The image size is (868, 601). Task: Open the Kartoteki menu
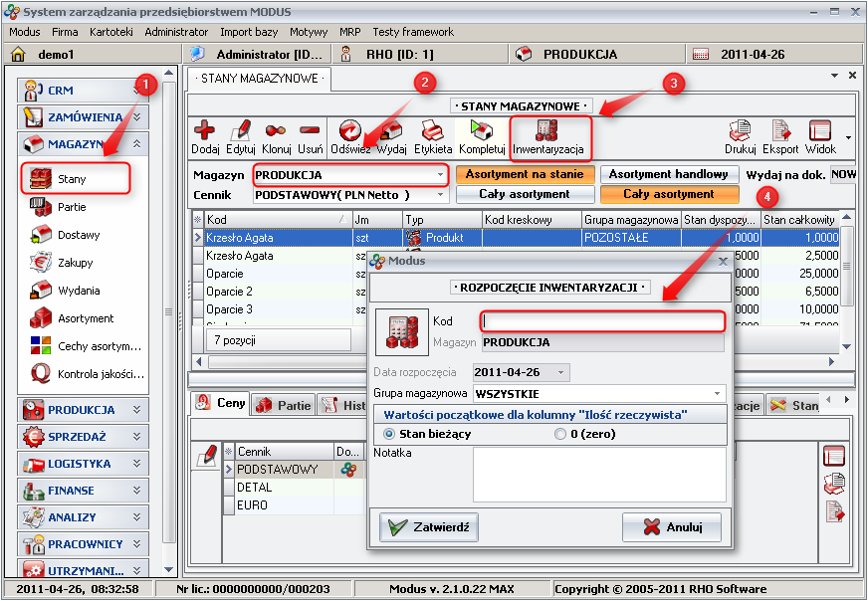pos(110,32)
